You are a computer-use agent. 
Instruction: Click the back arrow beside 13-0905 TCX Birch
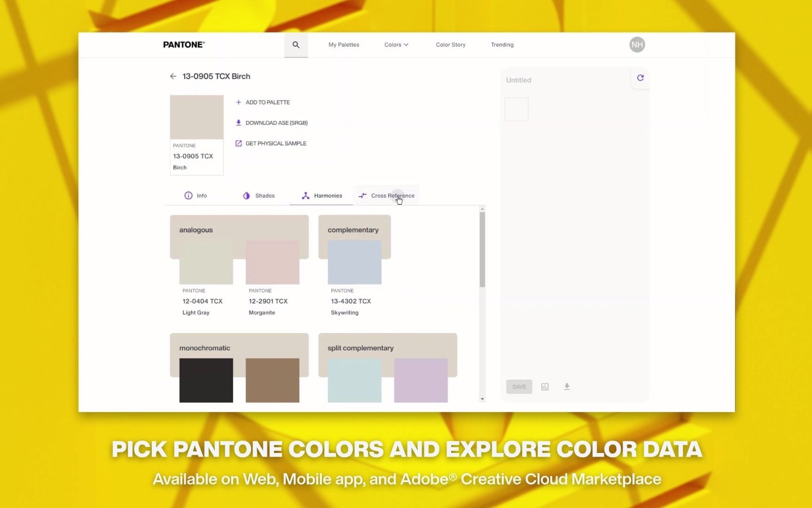[173, 76]
